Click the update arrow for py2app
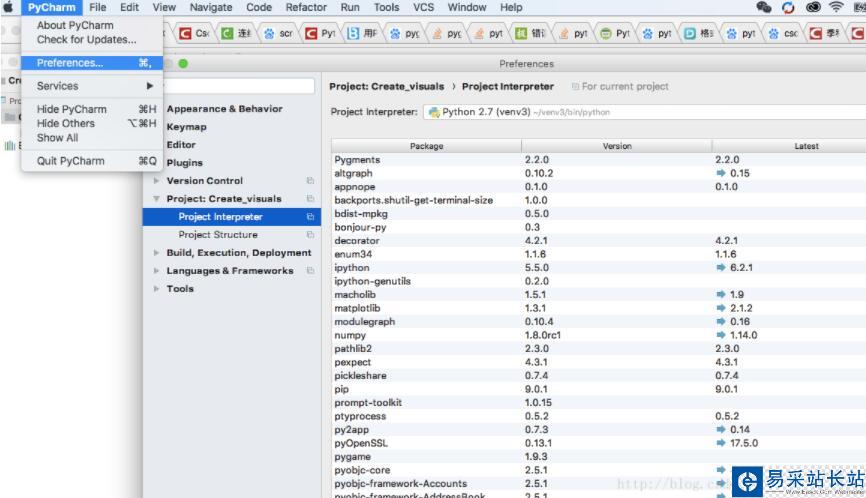The height and width of the screenshot is (498, 866). pos(721,430)
